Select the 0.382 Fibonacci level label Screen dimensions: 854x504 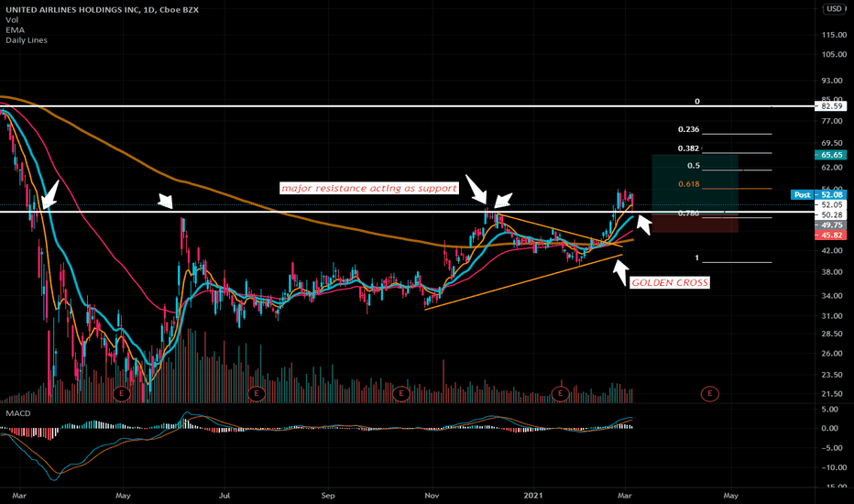pos(688,148)
